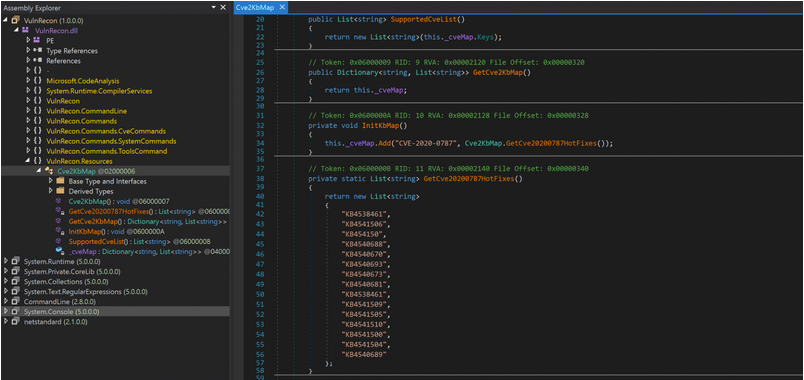Click the SupportedCveList method icon in tree
The image size is (804, 380).
59,241
